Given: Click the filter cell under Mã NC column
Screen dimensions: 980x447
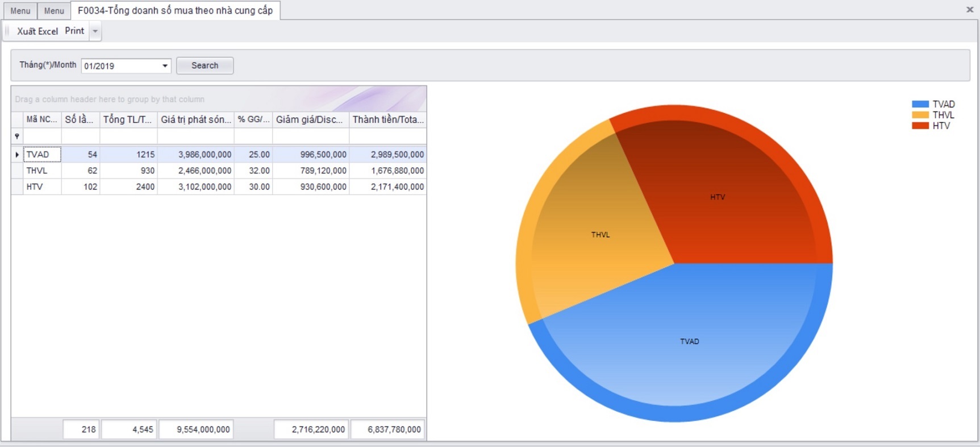Looking at the screenshot, I should click(42, 136).
